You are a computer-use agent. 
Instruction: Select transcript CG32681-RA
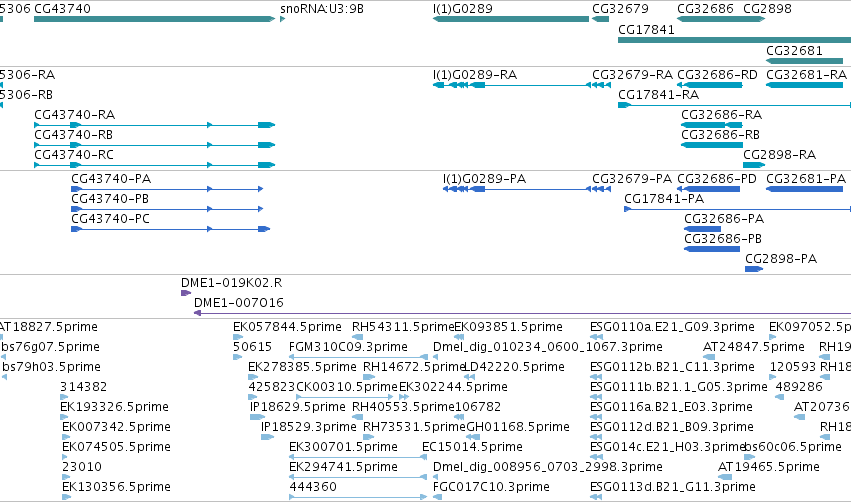point(804,85)
